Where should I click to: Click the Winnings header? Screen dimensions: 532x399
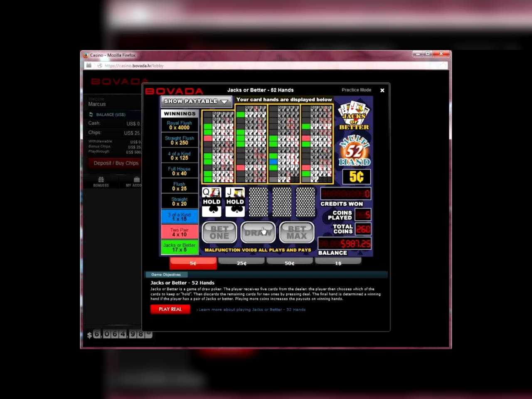(180, 113)
